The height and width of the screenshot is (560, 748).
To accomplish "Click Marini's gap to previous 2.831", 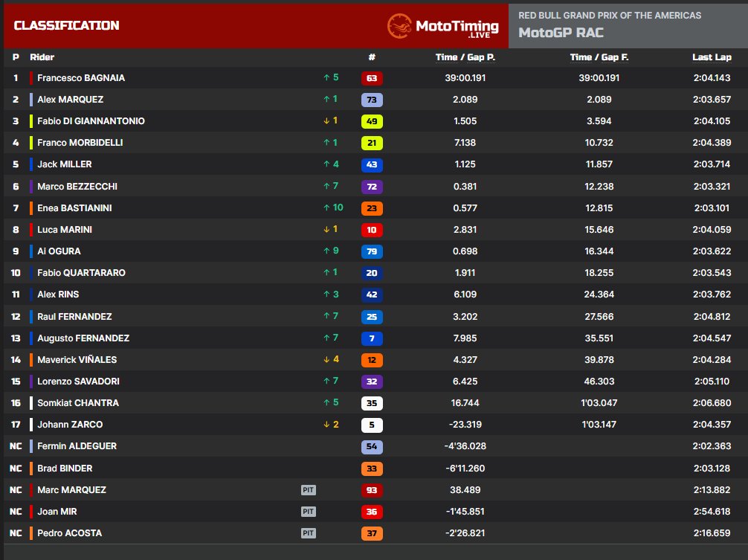I will [x=465, y=230].
